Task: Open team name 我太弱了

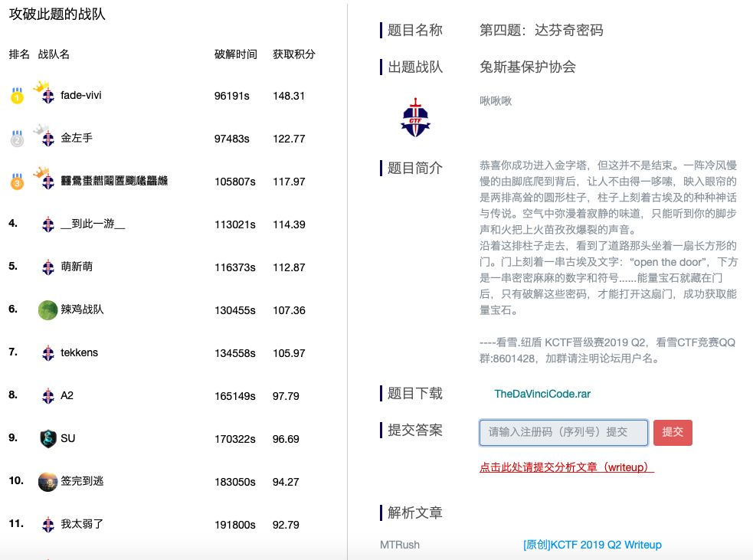Action: click(82, 524)
